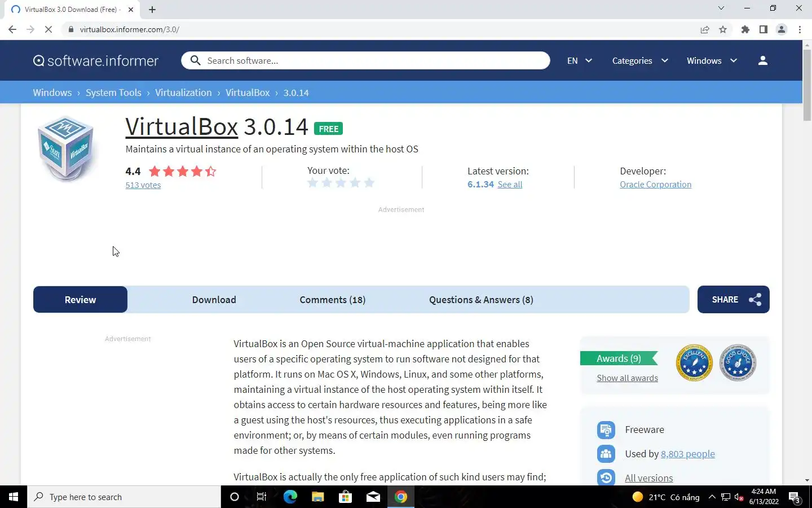This screenshot has height=508, width=812.
Task: Expand the Windows platform dropdown
Action: (712, 60)
